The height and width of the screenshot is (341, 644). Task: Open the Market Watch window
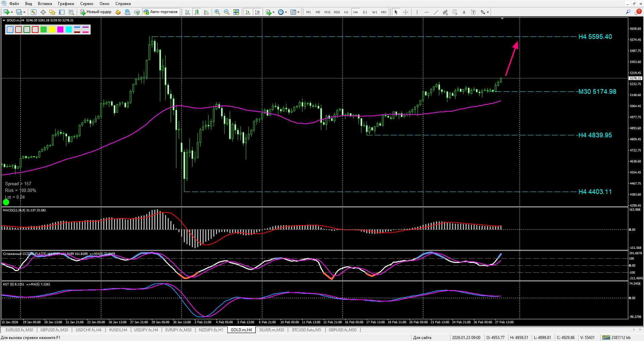point(34,12)
